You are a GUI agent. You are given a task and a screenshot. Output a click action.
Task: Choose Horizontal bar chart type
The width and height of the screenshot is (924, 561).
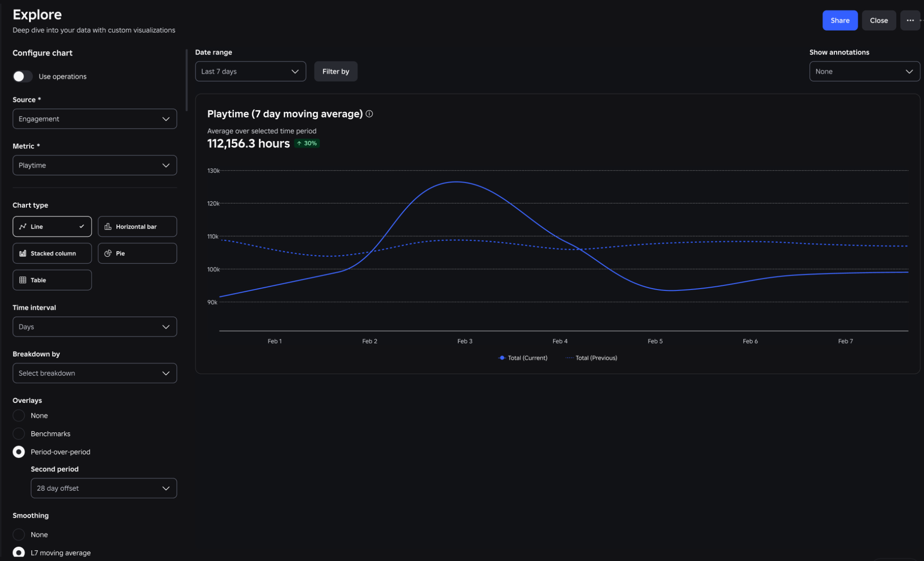(137, 227)
